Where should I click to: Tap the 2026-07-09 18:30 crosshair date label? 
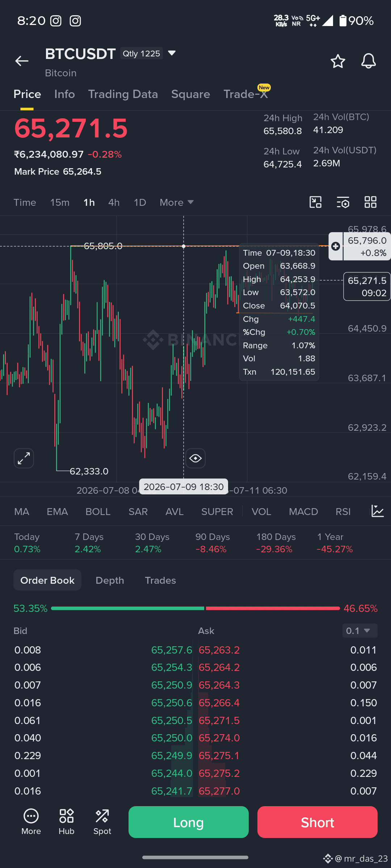click(184, 486)
